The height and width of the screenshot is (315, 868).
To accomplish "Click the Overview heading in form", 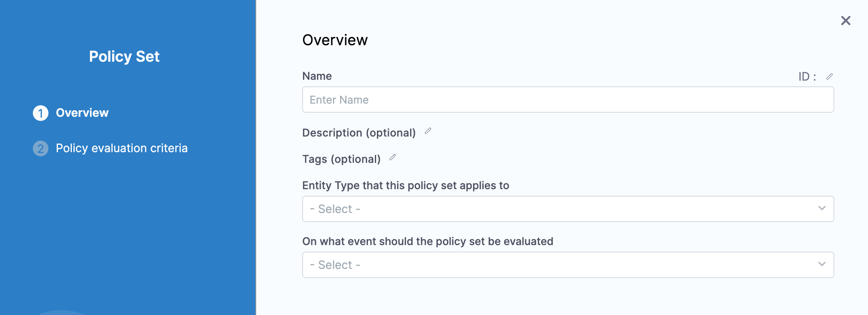I will click(335, 40).
